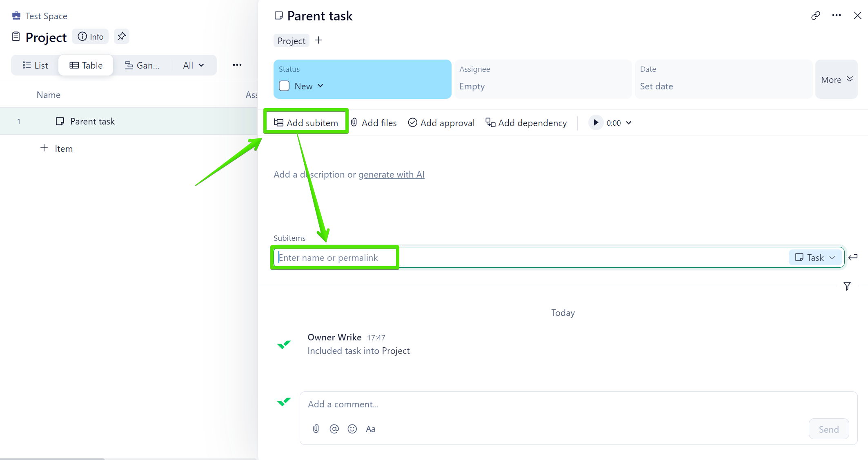Open the All views dropdown
This screenshot has width=868, height=460.
click(194, 65)
